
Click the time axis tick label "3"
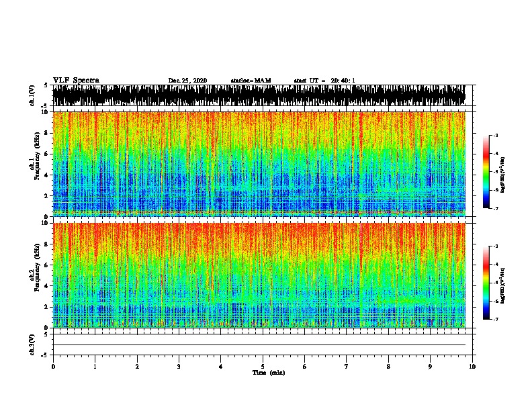[x=179, y=367]
